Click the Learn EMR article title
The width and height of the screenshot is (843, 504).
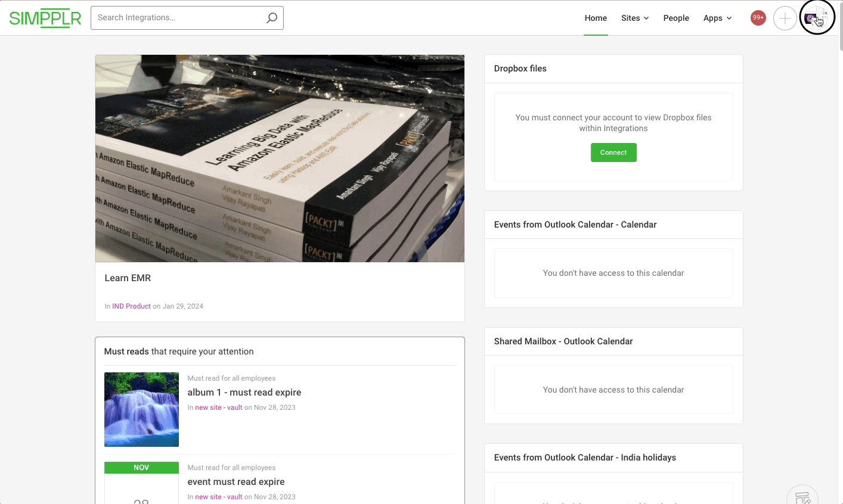pyautogui.click(x=128, y=278)
